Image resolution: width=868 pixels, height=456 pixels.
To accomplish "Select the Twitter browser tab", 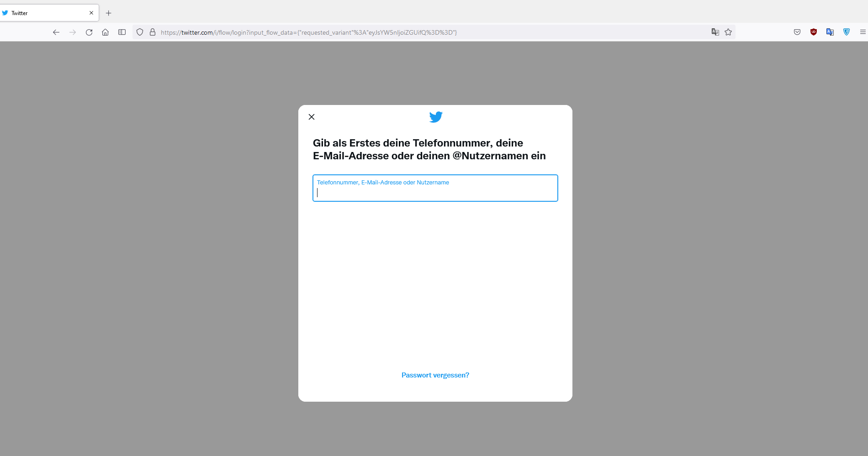I will click(49, 13).
